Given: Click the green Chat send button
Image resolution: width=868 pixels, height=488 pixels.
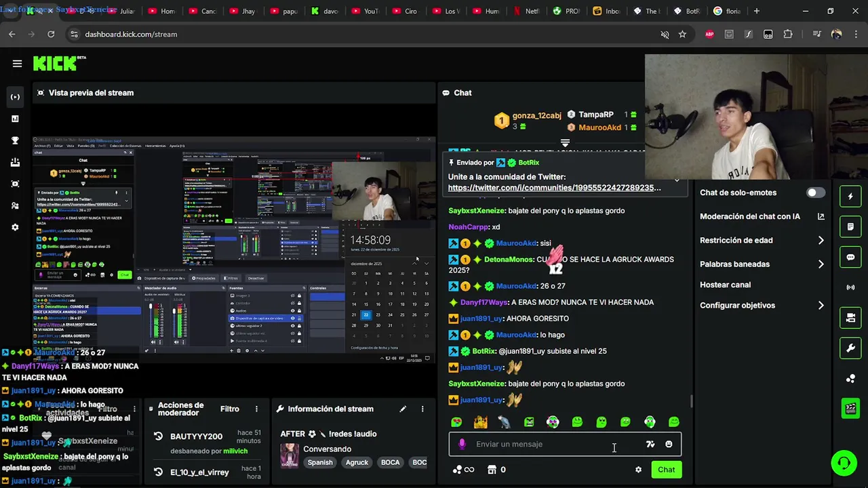Looking at the screenshot, I should 666,470.
